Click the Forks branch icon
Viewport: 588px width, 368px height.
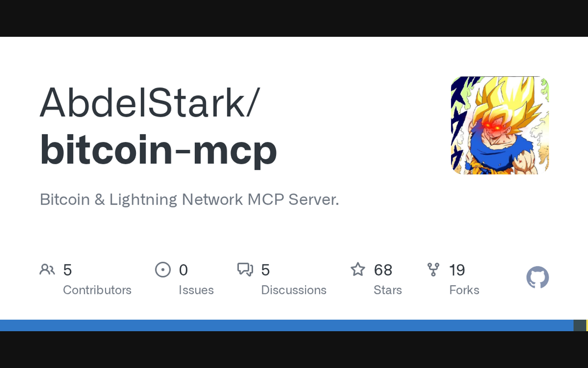(433, 270)
